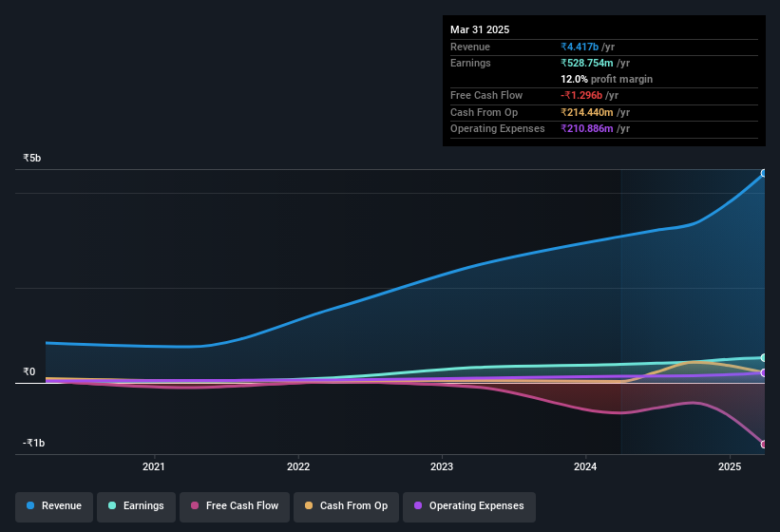780x532 pixels.
Task: Click the 2021 x-axis label
Action: (153, 466)
